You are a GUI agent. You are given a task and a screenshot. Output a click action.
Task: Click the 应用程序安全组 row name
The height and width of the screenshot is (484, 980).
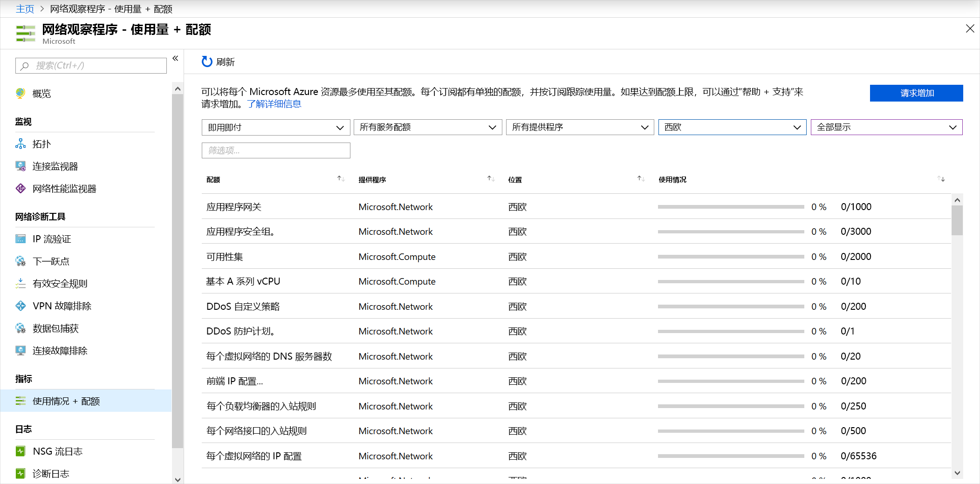click(240, 232)
